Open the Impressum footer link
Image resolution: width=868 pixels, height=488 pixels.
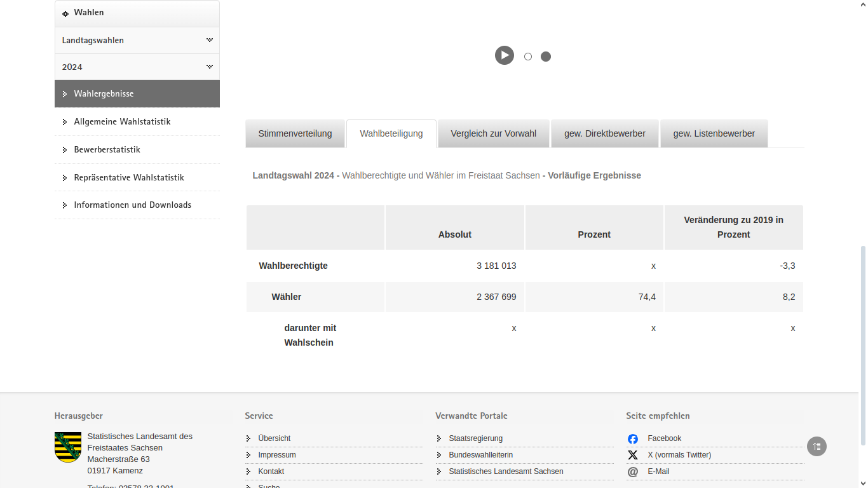[277, 455]
